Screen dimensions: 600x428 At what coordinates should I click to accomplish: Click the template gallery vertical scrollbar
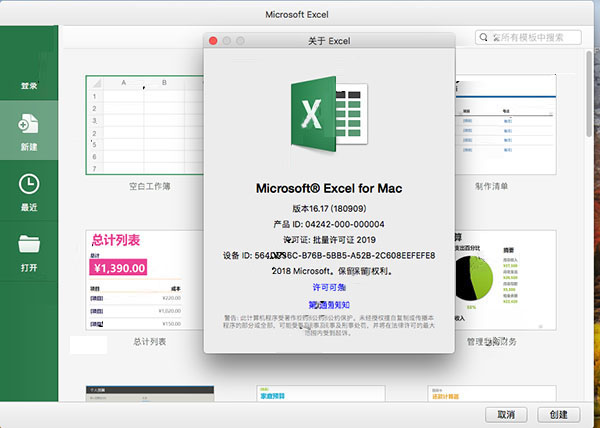tap(589, 94)
